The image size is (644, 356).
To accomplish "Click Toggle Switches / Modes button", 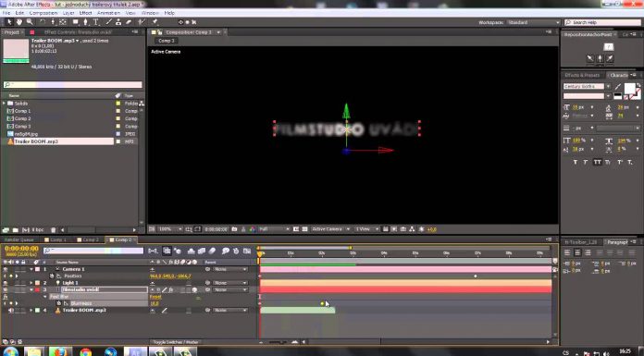I will [176, 341].
